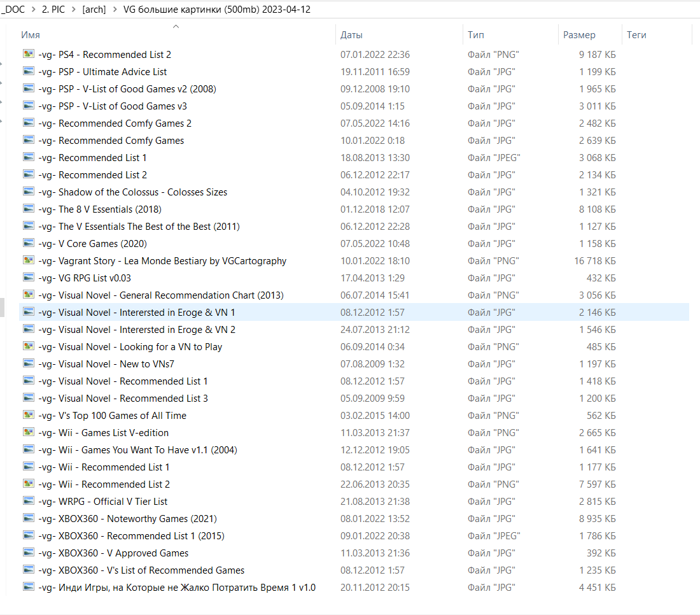Click icon of Recommended Comfy Games 2
The height and width of the screenshot is (615, 700).
[29, 123]
